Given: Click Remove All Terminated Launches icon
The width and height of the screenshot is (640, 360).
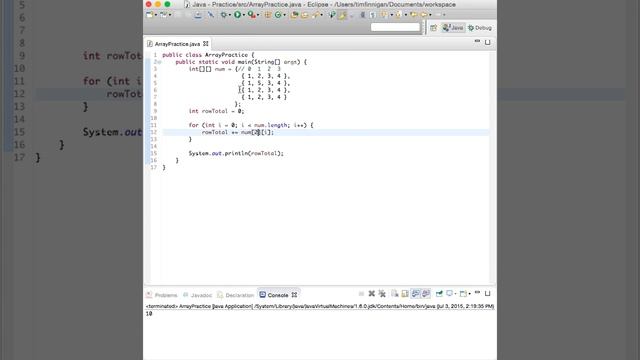Looking at the screenshot, I should tap(382, 294).
